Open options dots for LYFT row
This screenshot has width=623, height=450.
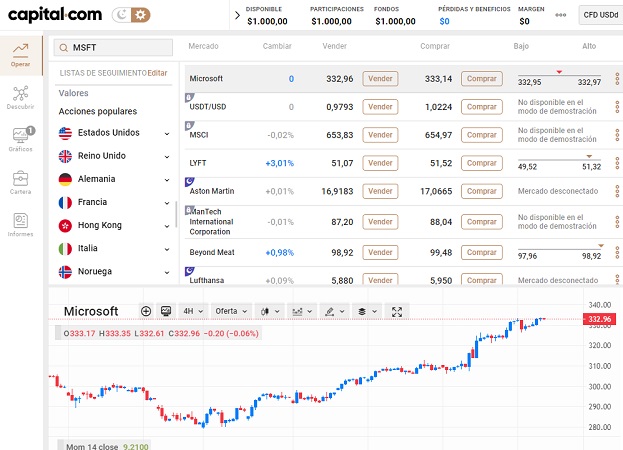coord(617,163)
